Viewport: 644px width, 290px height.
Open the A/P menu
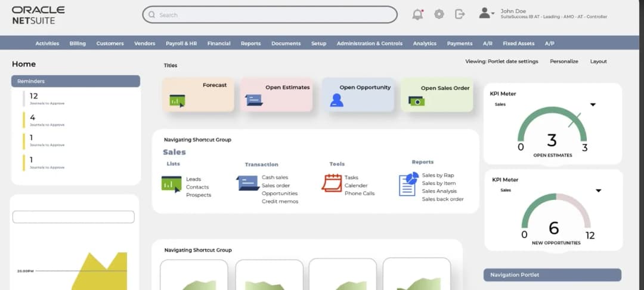point(550,43)
